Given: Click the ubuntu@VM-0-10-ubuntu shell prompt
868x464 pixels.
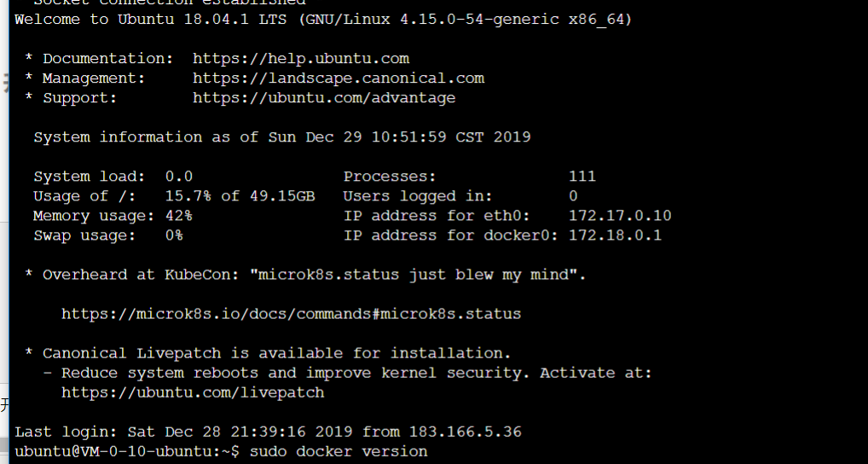Looking at the screenshot, I should [x=128, y=451].
